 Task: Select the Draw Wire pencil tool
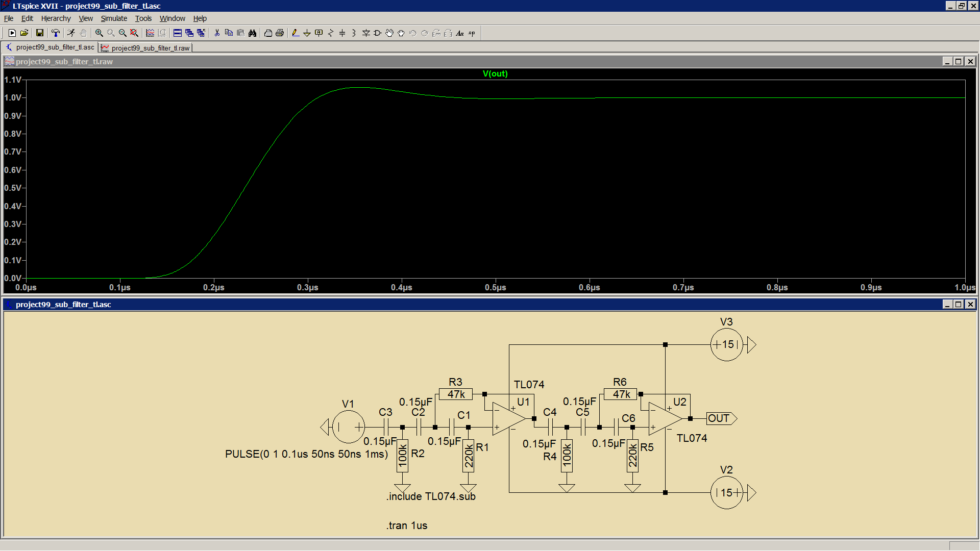click(296, 33)
